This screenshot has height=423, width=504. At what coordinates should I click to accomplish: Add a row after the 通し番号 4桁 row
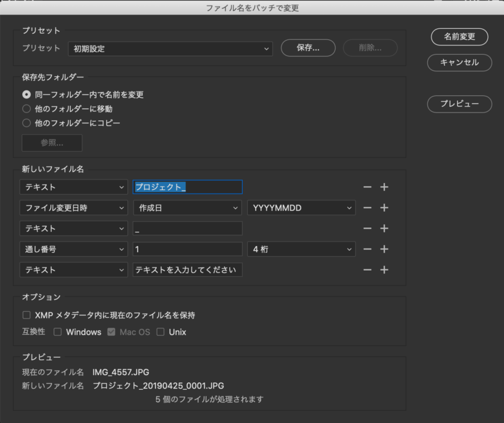[384, 249]
